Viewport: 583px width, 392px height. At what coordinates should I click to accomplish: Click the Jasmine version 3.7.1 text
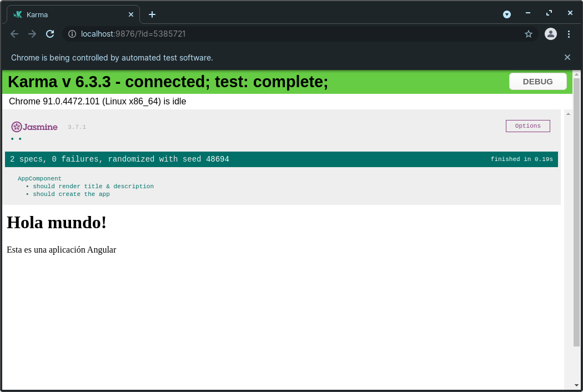point(77,127)
